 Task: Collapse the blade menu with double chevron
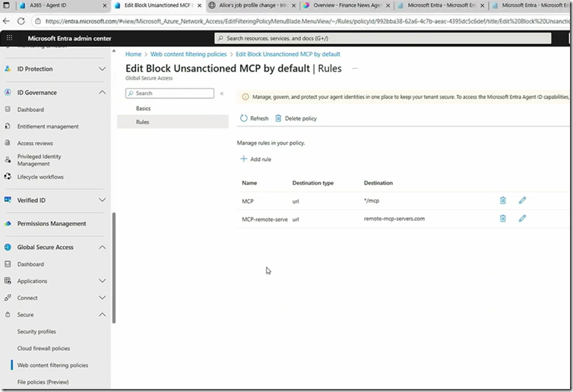click(x=222, y=93)
